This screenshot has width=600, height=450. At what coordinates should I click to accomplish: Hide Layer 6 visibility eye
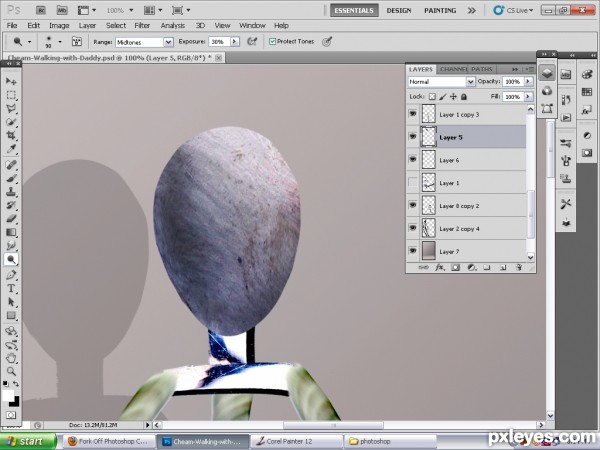pos(412,159)
